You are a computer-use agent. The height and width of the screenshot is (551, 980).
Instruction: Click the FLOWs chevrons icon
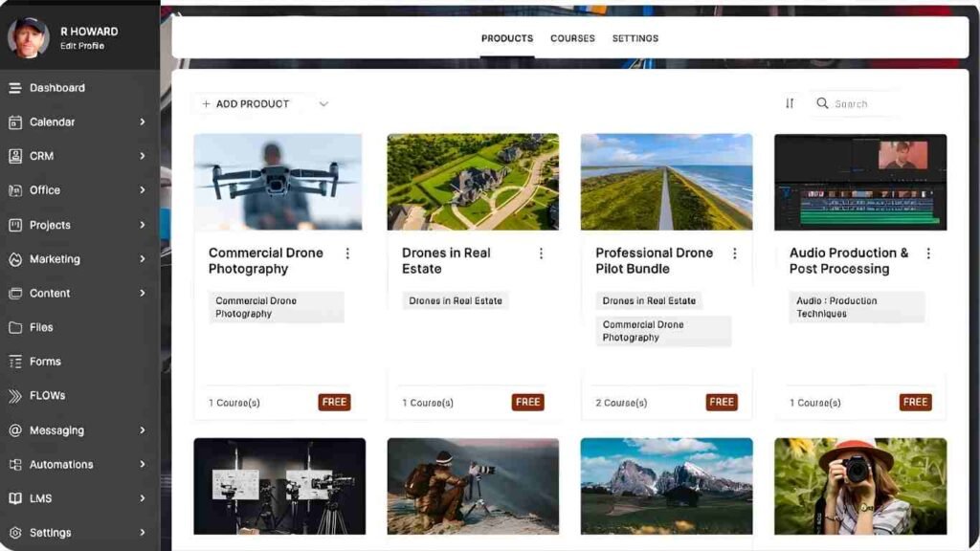point(15,396)
